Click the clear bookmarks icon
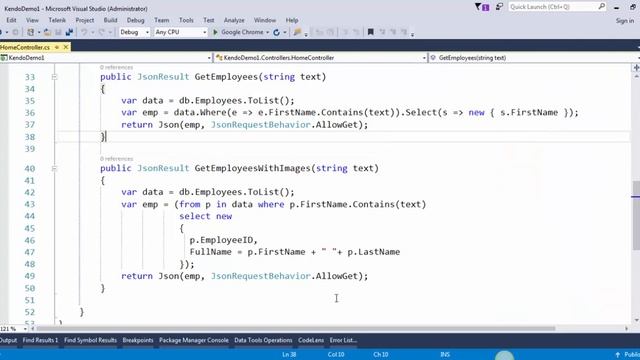The height and width of the screenshot is (360, 640). tap(404, 32)
